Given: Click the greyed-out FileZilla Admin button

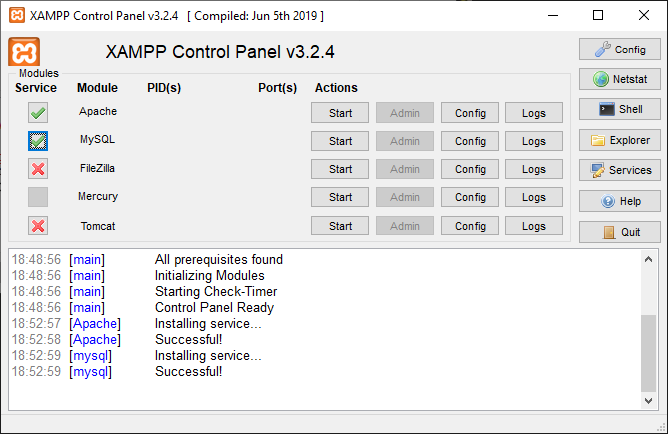Looking at the screenshot, I should [x=405, y=169].
